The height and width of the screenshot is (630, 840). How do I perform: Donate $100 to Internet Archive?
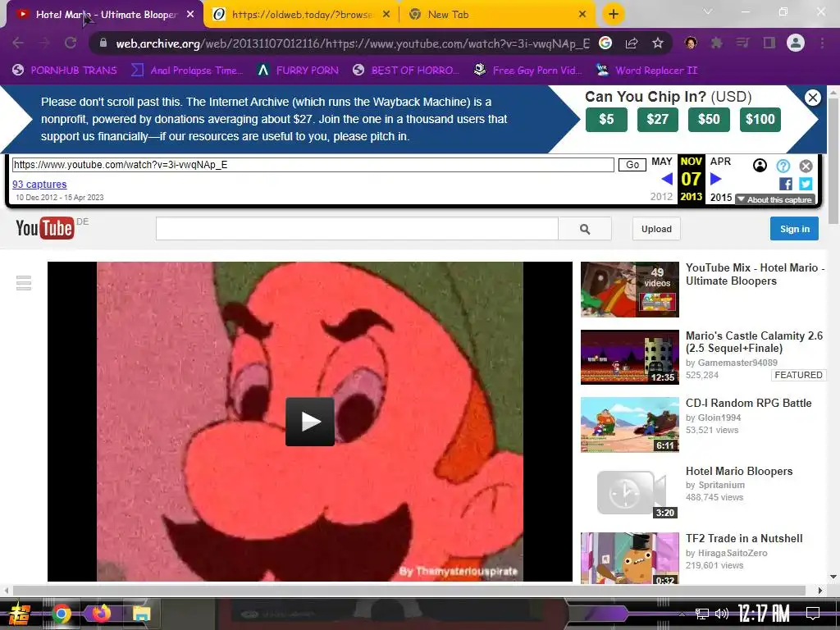click(x=760, y=119)
